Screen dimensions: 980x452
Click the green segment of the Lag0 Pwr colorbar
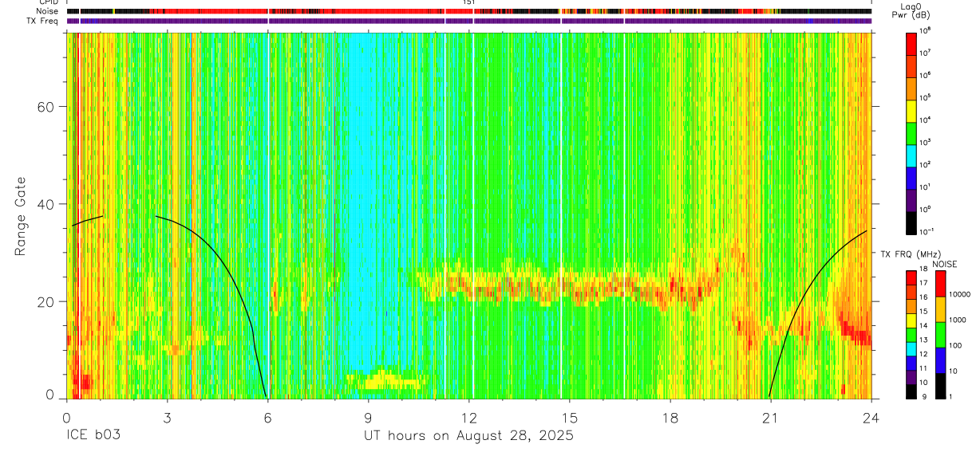point(911,132)
